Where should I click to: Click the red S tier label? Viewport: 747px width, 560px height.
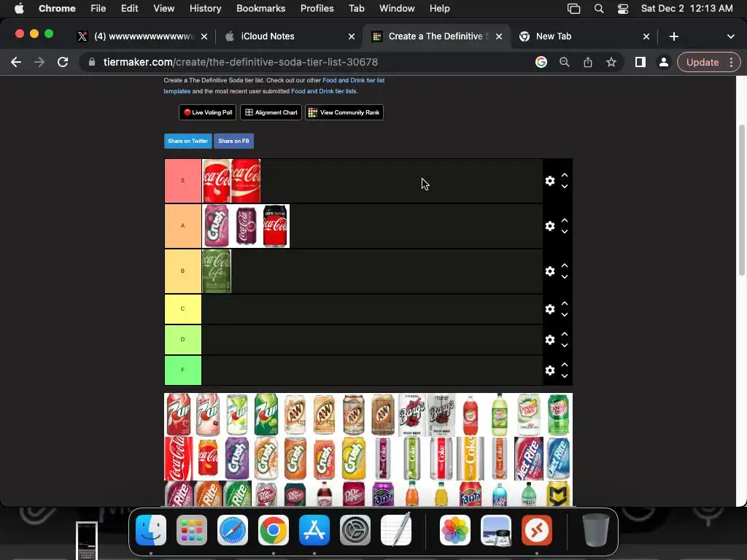pyautogui.click(x=183, y=181)
